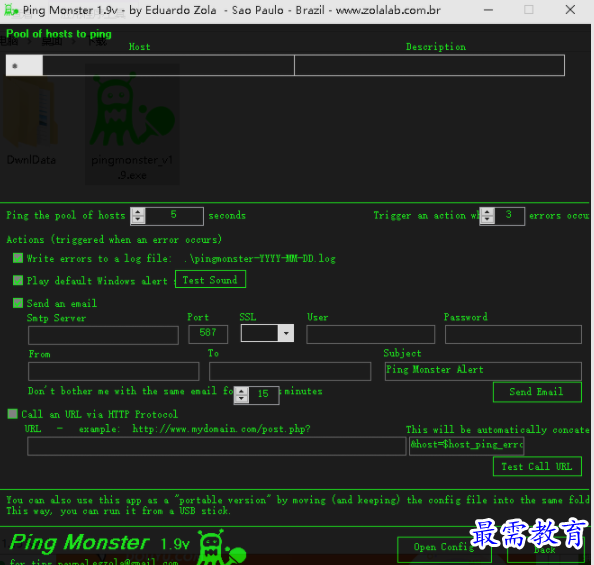Viewport: 594px width, 565px height.
Task: Click the Test Sound button
Action: pyautogui.click(x=210, y=279)
